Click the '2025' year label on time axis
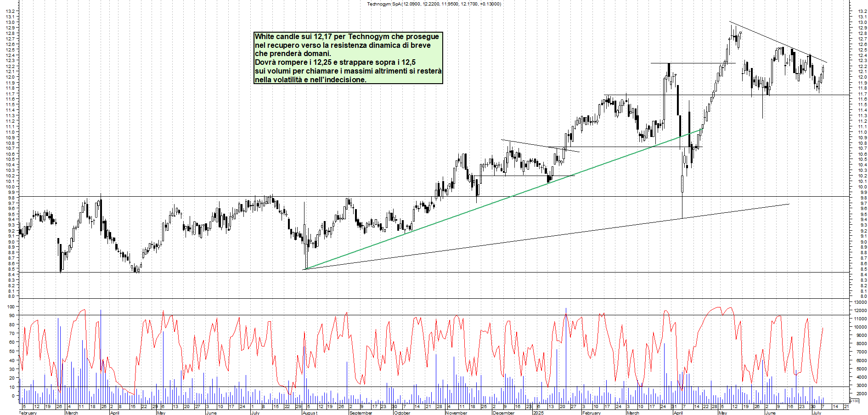This screenshot has width=868, height=415. (x=538, y=413)
